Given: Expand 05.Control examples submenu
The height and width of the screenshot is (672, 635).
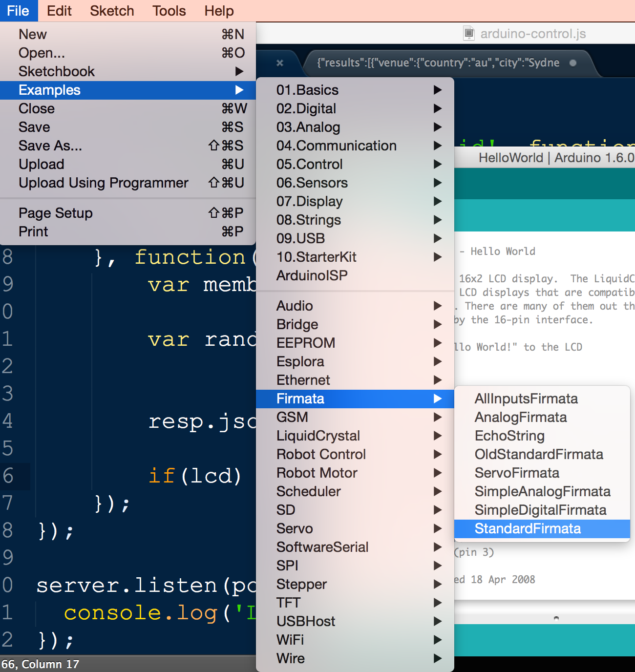Looking at the screenshot, I should (x=355, y=164).
